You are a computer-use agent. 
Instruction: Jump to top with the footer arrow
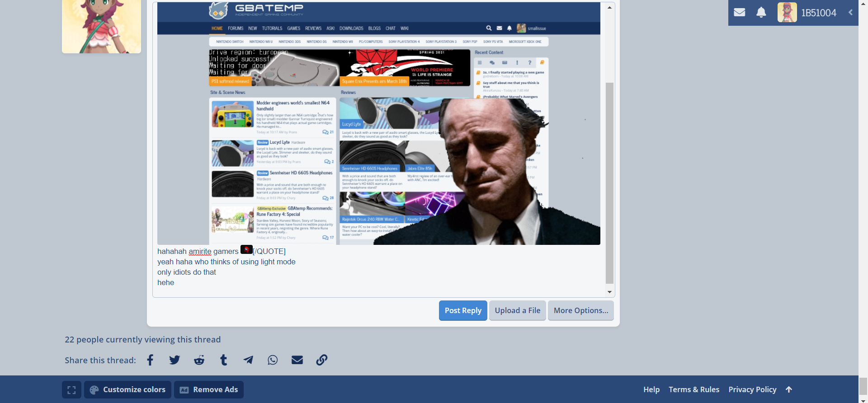[789, 389]
